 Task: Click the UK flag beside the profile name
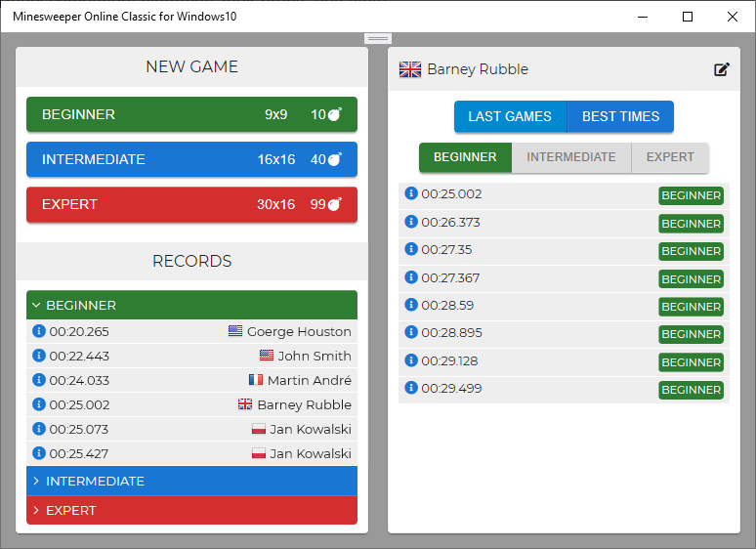410,69
